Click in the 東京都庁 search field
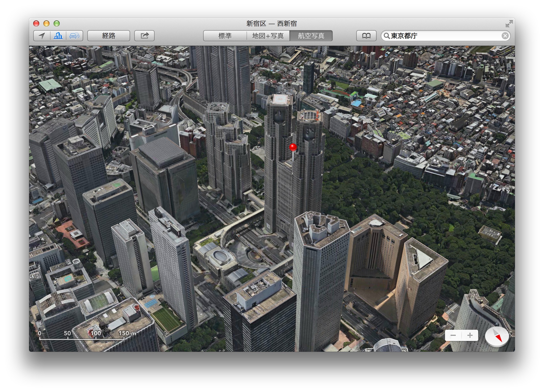This screenshot has height=392, width=544. [444, 36]
